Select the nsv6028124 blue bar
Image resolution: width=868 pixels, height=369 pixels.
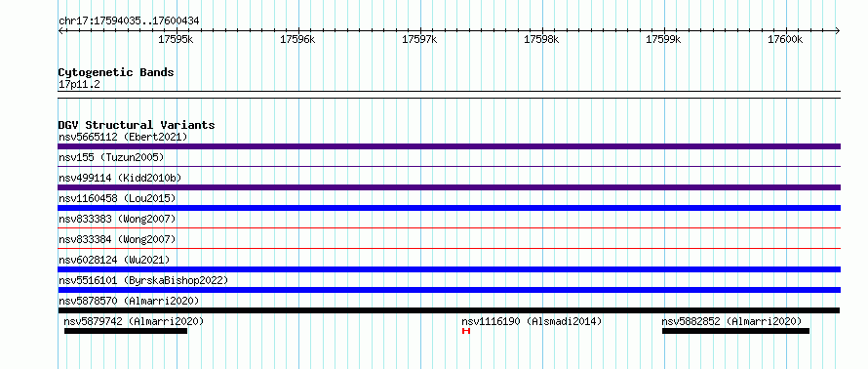point(449,269)
